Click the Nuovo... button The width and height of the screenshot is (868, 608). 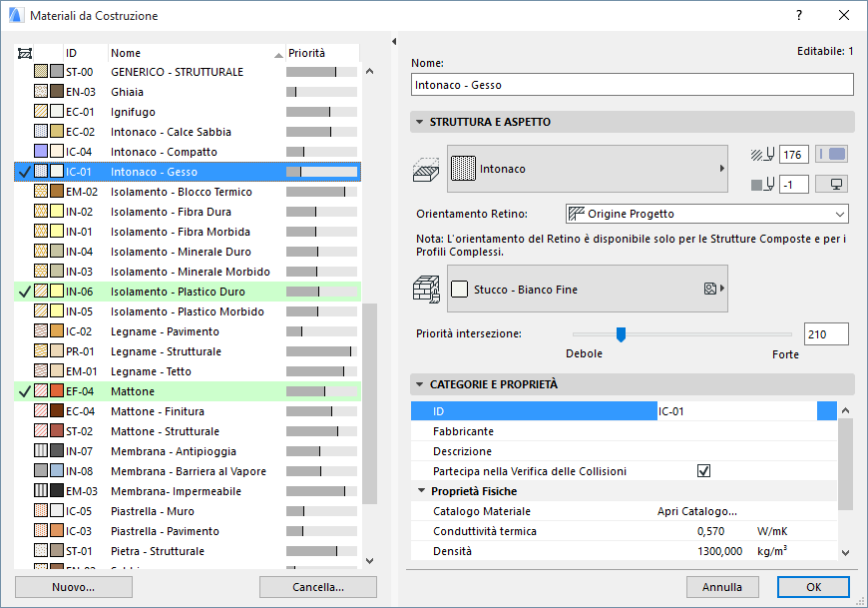point(74,587)
